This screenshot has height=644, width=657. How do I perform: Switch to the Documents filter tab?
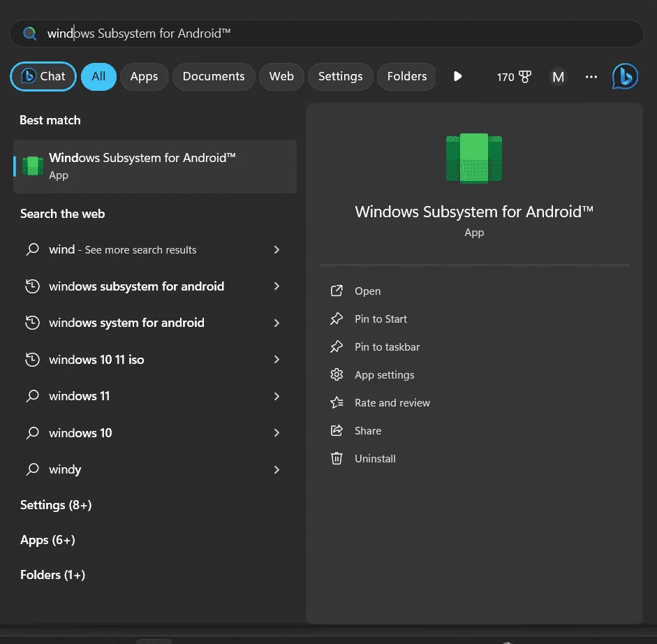click(x=213, y=76)
